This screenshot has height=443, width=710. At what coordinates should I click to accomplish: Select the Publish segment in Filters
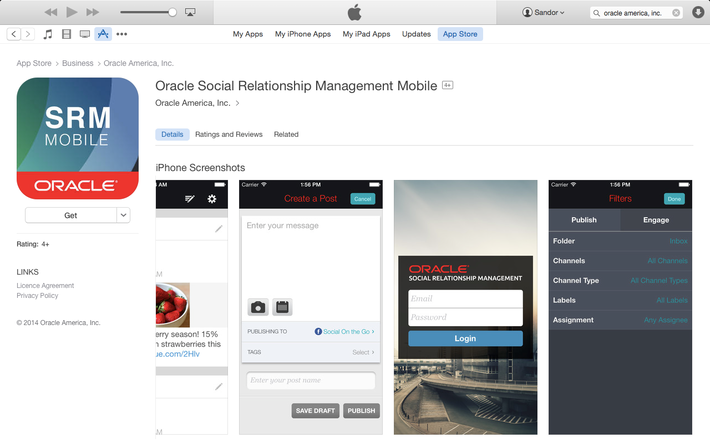click(x=584, y=220)
